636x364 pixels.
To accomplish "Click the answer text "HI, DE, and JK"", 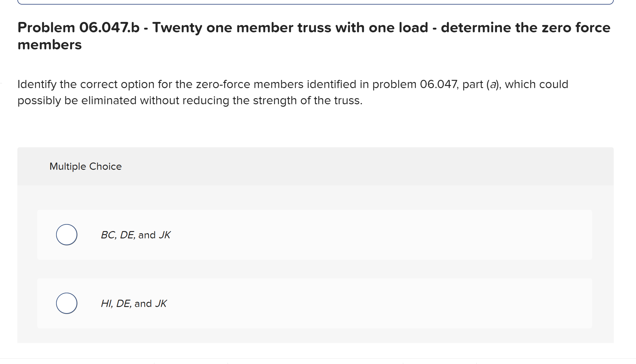I will tap(134, 303).
